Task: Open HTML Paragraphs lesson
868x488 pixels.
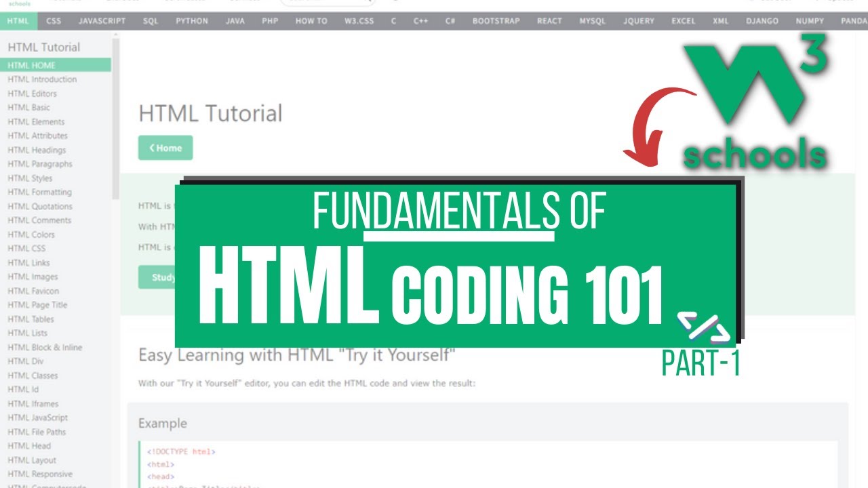Action: [40, 164]
